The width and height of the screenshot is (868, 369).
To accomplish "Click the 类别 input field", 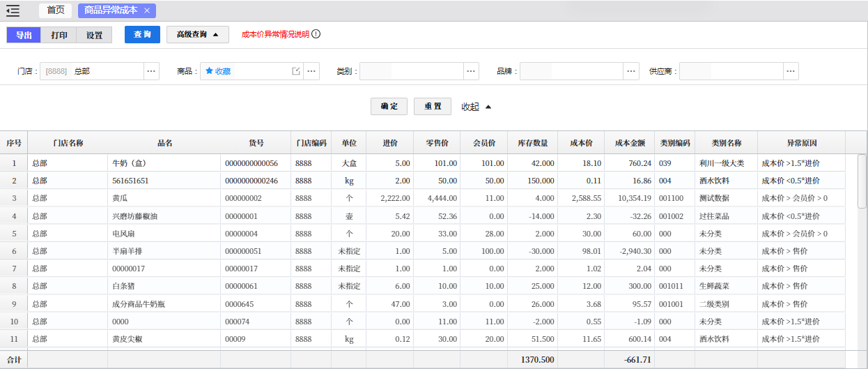I will click(x=412, y=71).
